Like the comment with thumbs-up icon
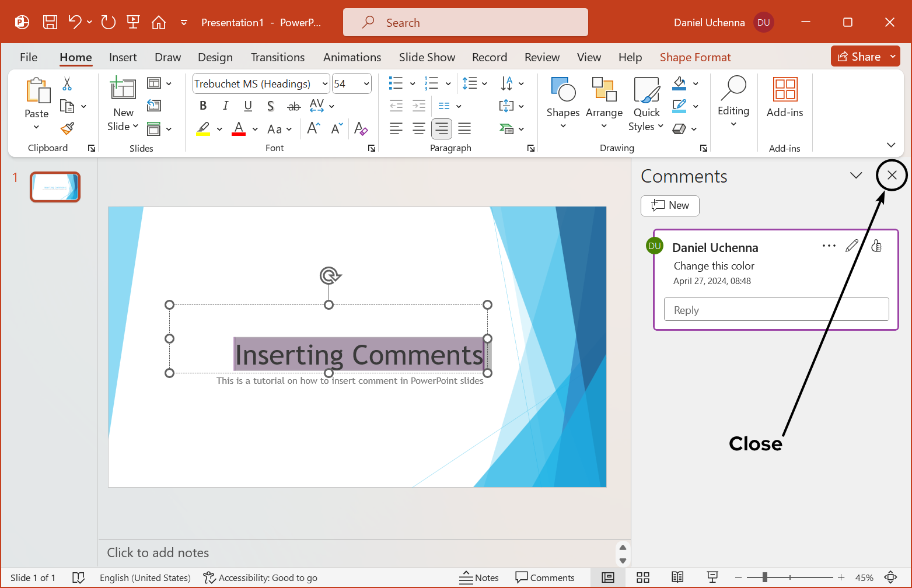 [x=876, y=246]
